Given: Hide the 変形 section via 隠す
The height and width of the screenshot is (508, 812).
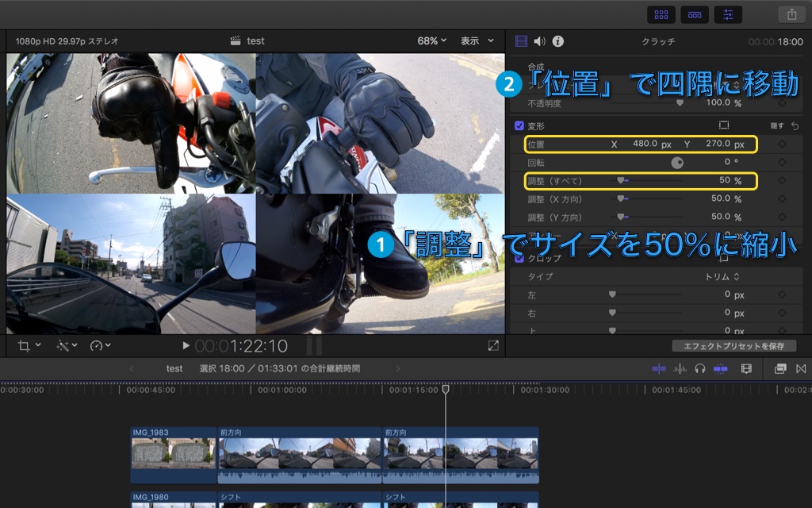Looking at the screenshot, I should (x=777, y=125).
